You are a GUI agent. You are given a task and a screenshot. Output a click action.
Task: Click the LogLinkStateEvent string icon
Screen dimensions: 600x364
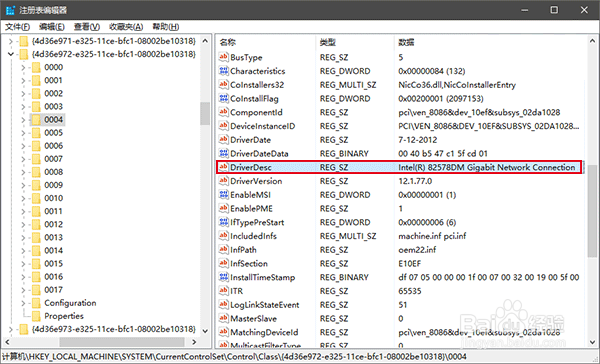223,305
